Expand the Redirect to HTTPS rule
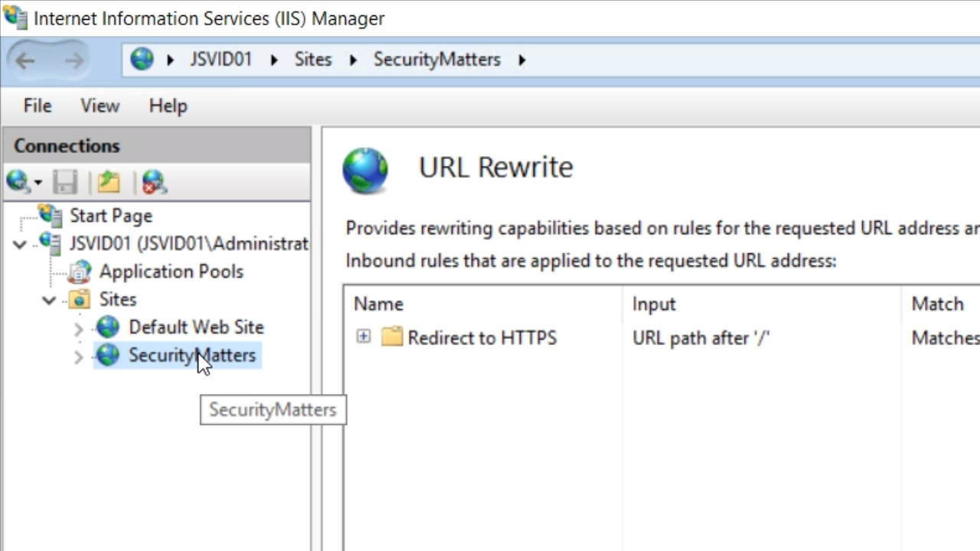The image size is (980, 551). pos(364,337)
